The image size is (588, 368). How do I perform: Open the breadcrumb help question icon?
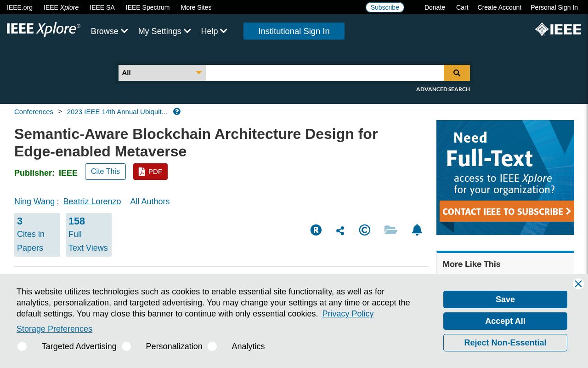pyautogui.click(x=177, y=112)
